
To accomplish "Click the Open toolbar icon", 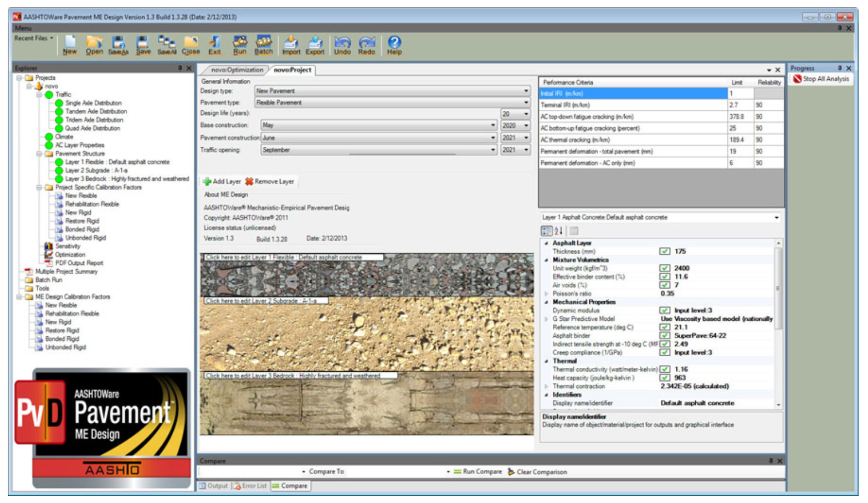I will pyautogui.click(x=94, y=42).
